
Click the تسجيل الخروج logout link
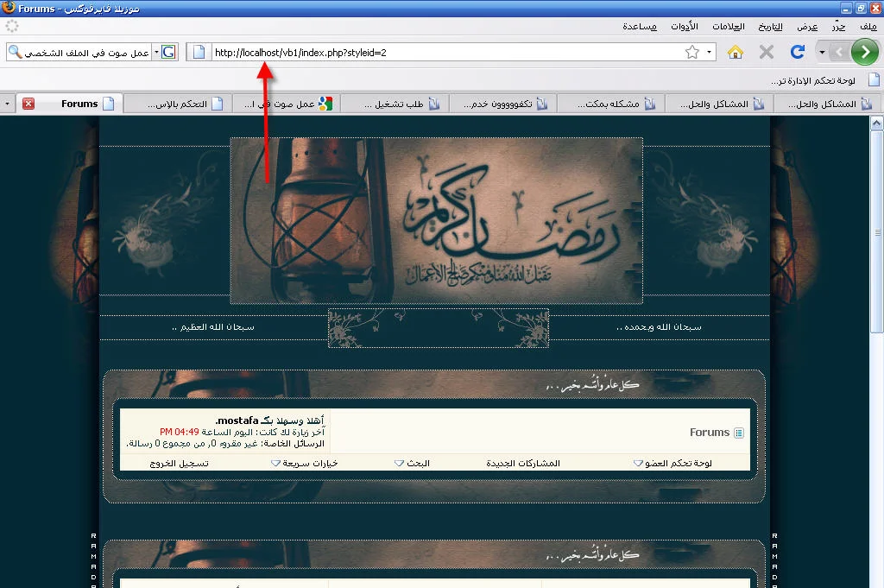[180, 464]
